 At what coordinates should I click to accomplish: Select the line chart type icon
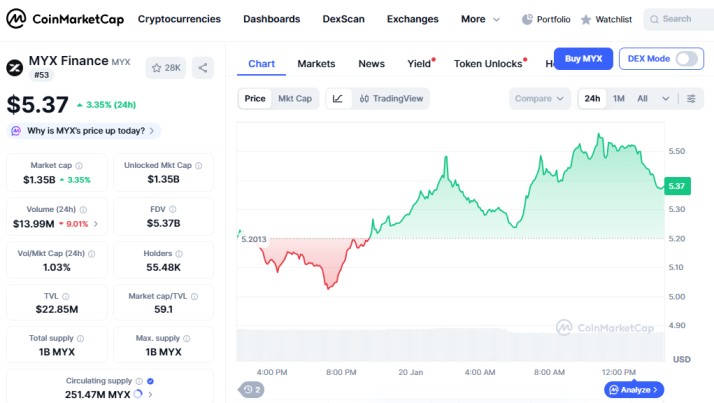point(338,98)
